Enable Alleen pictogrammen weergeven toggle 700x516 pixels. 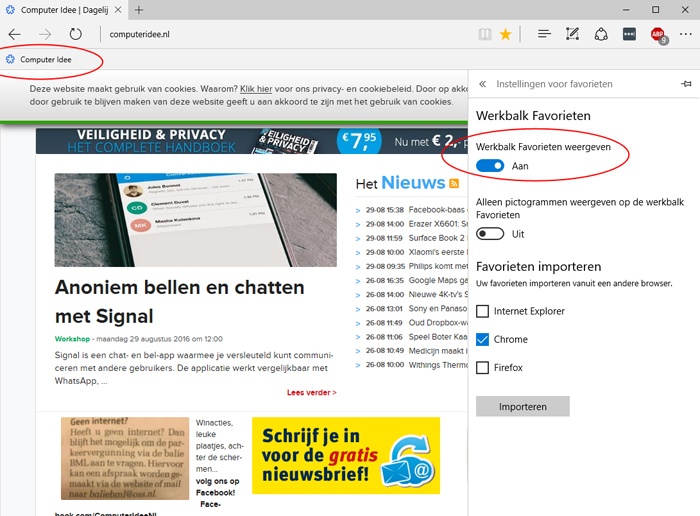490,234
